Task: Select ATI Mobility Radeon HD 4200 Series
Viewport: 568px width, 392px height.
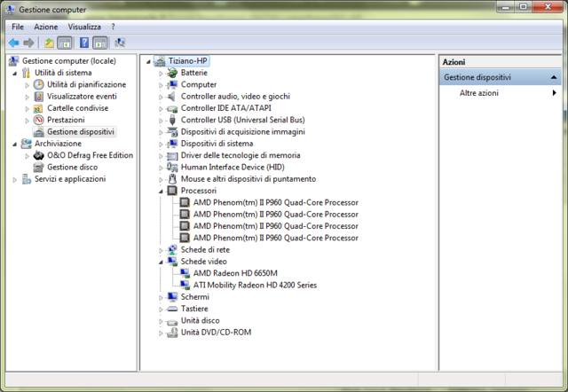Action: coord(255,285)
